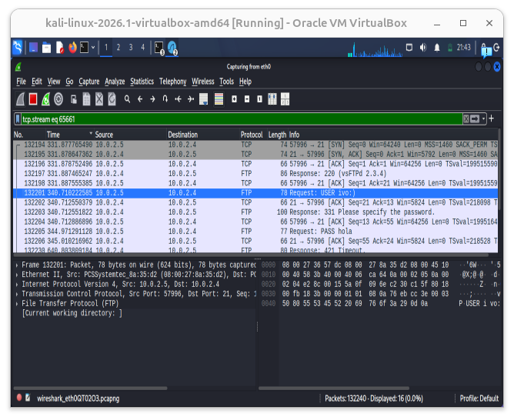This screenshot has height=420, width=514.
Task: Select packet 132203 Please specify the password
Action: pos(255,212)
